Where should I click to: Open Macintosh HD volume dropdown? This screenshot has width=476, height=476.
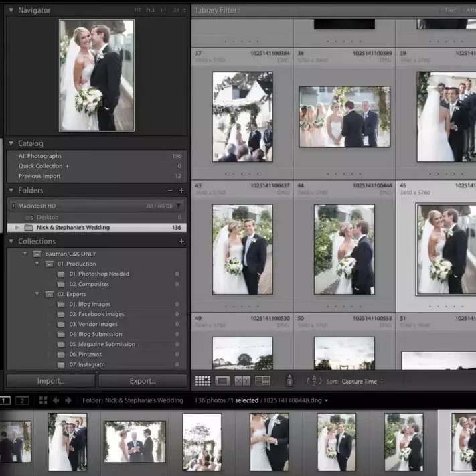click(179, 206)
